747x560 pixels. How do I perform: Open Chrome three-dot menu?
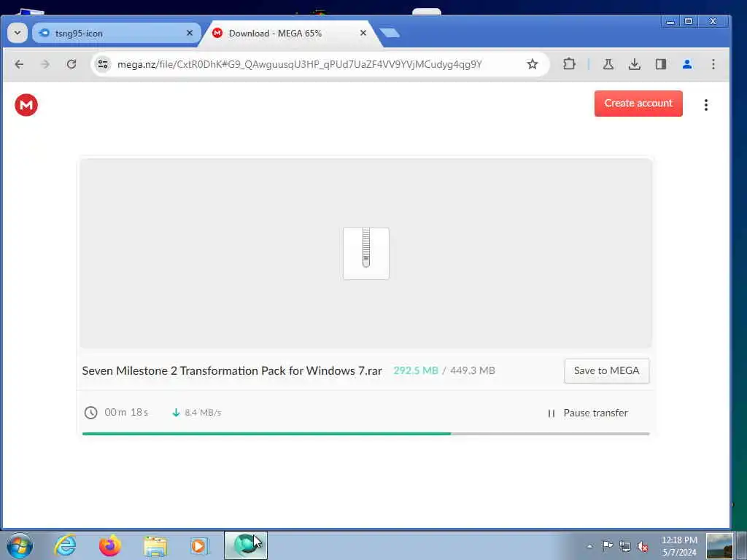(x=713, y=64)
